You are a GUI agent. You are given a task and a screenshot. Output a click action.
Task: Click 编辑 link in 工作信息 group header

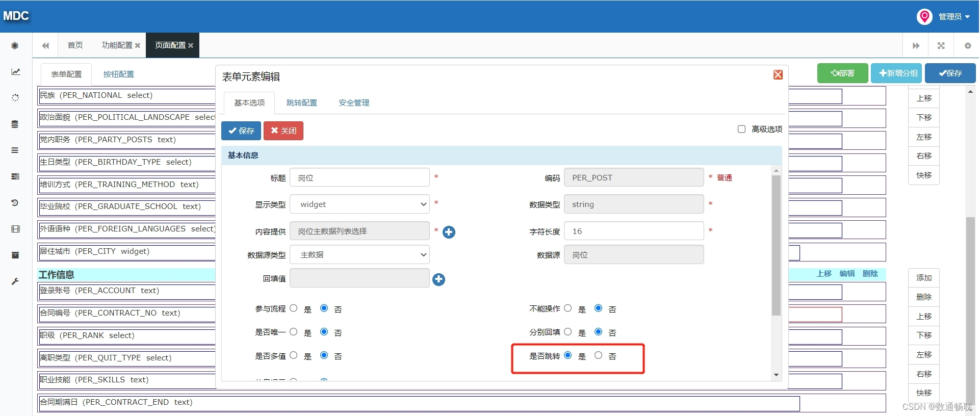click(x=847, y=274)
